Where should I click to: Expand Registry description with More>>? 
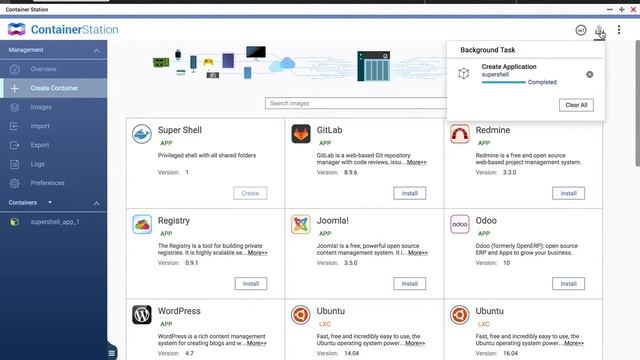pos(258,253)
